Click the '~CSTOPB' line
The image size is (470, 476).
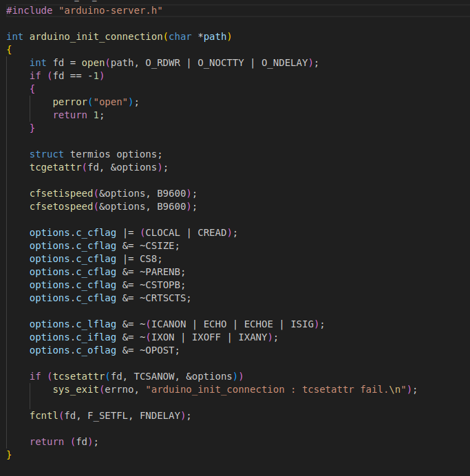[x=107, y=285]
